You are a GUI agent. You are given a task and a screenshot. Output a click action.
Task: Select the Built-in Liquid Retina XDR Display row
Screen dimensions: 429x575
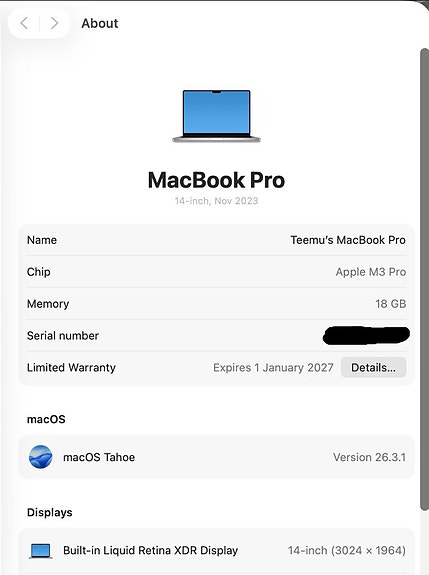point(216,550)
